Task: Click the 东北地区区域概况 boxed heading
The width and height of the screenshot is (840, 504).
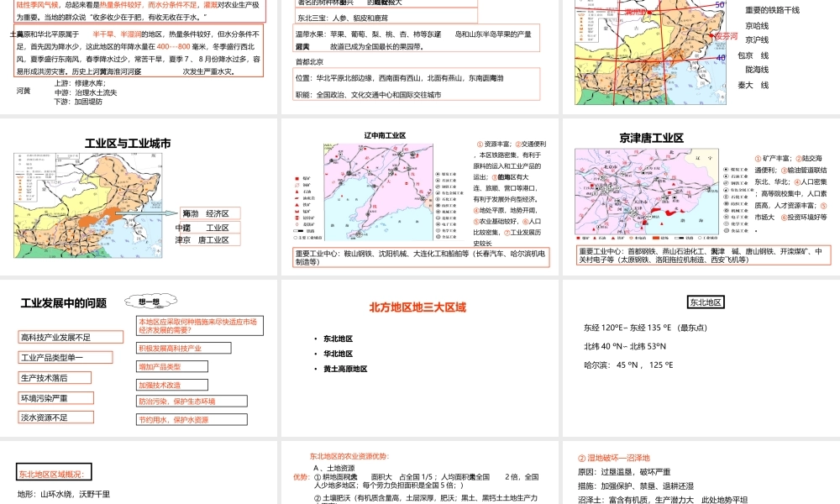Action: pyautogui.click(x=54, y=472)
